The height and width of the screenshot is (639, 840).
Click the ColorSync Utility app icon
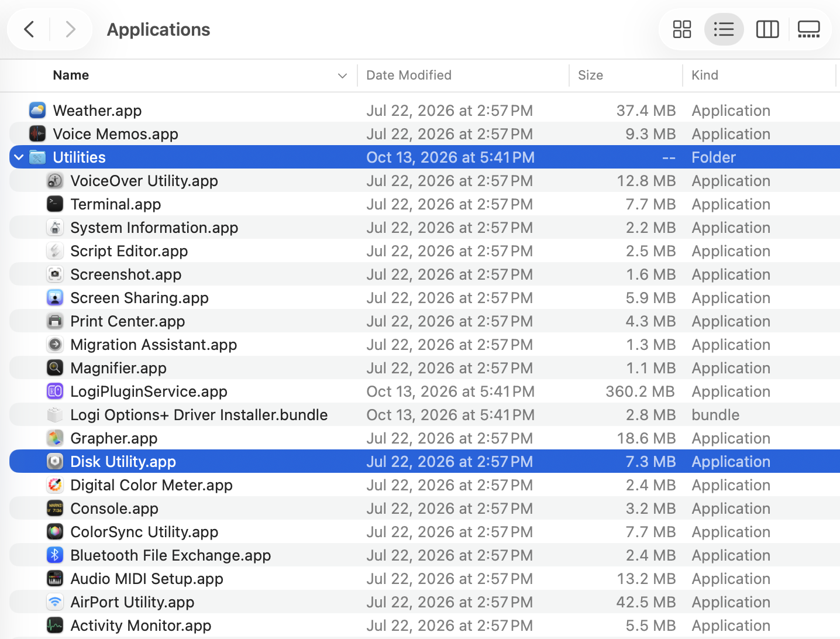55,531
